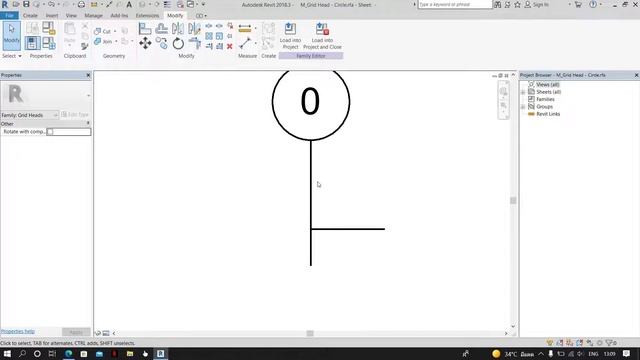
Task: Select Mirror Draw Axis tool
Action: (194, 29)
